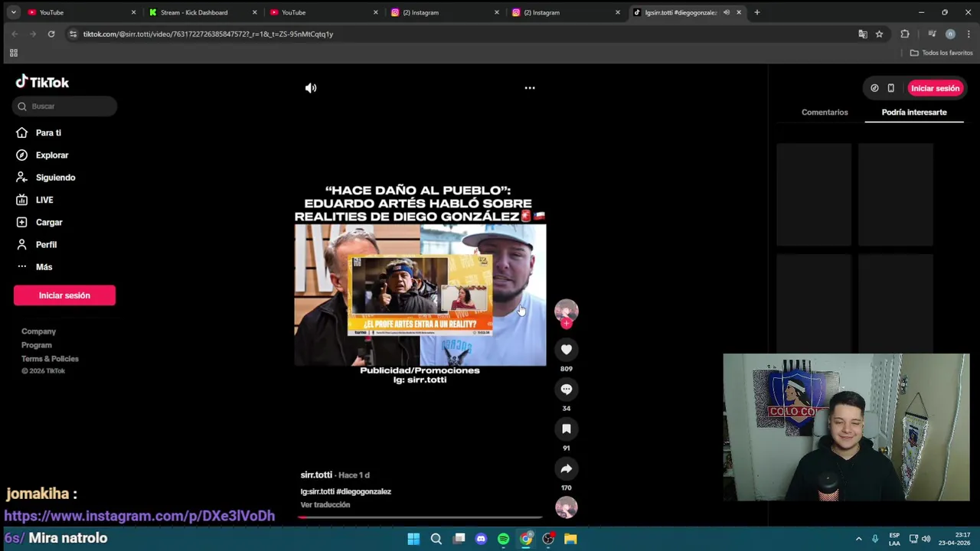Open ESP LAA language switcher

[894, 539]
